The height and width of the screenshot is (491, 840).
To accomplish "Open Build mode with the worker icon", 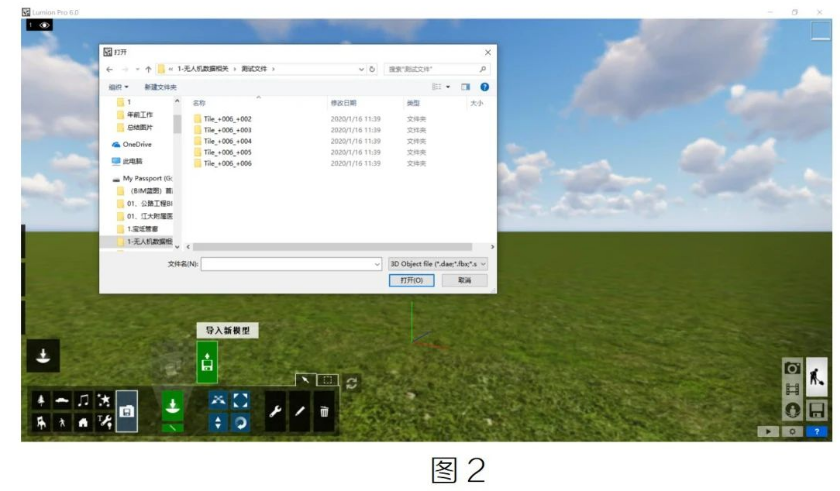I will [x=816, y=377].
